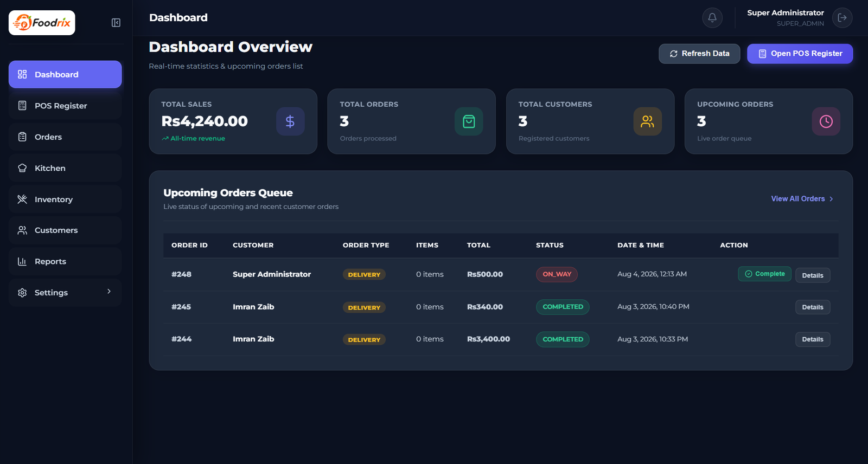Click the shopping bag Total Orders icon
Image resolution: width=868 pixels, height=464 pixels.
click(x=469, y=121)
